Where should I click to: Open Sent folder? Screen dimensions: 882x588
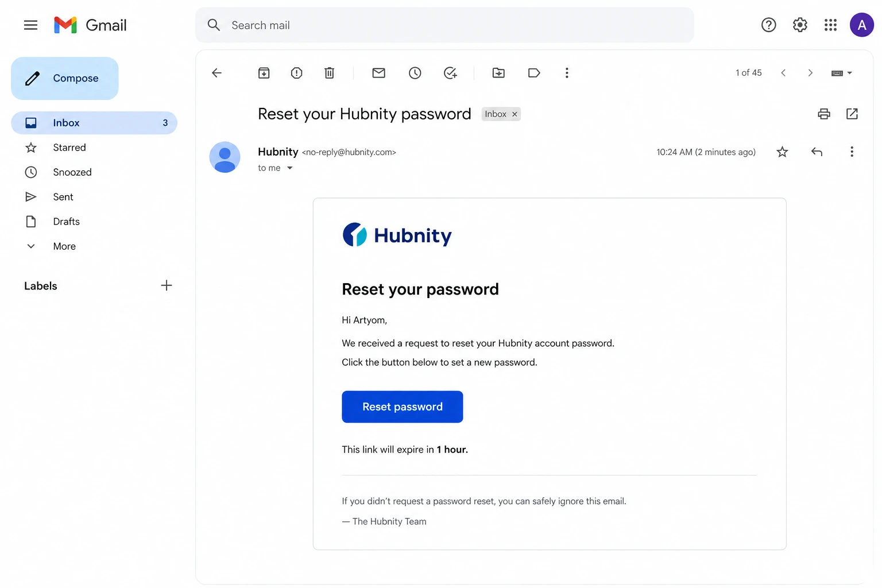(x=63, y=197)
